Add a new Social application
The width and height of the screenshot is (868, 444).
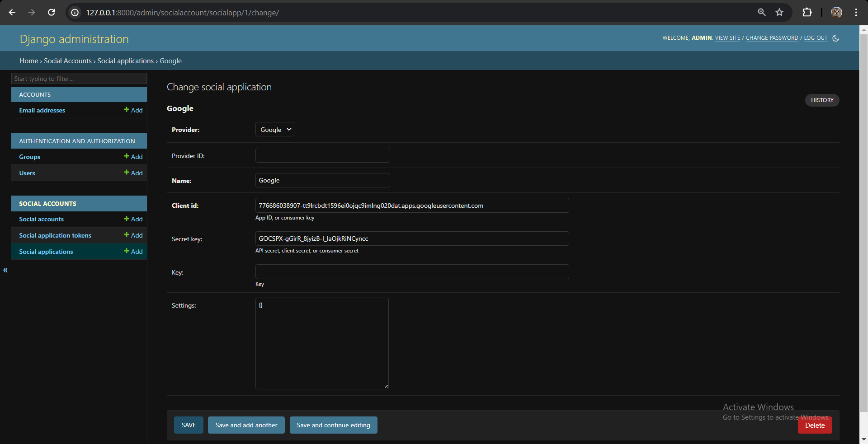[x=133, y=252]
